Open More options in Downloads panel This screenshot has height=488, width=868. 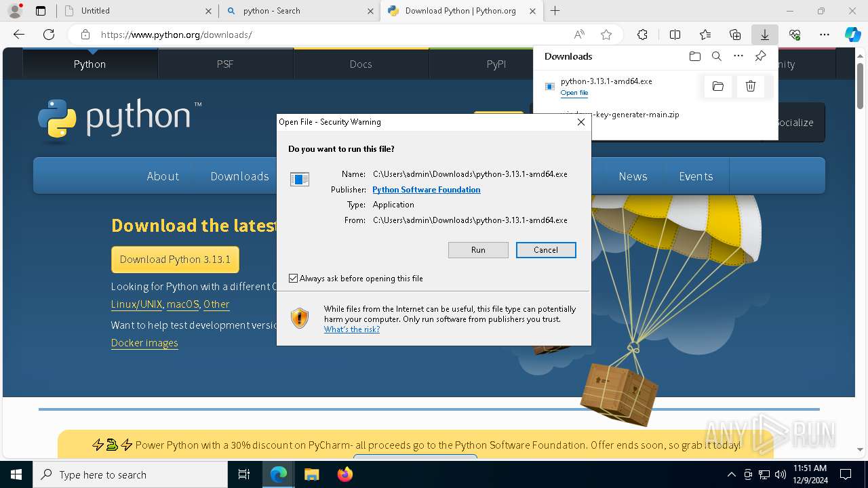[738, 56]
